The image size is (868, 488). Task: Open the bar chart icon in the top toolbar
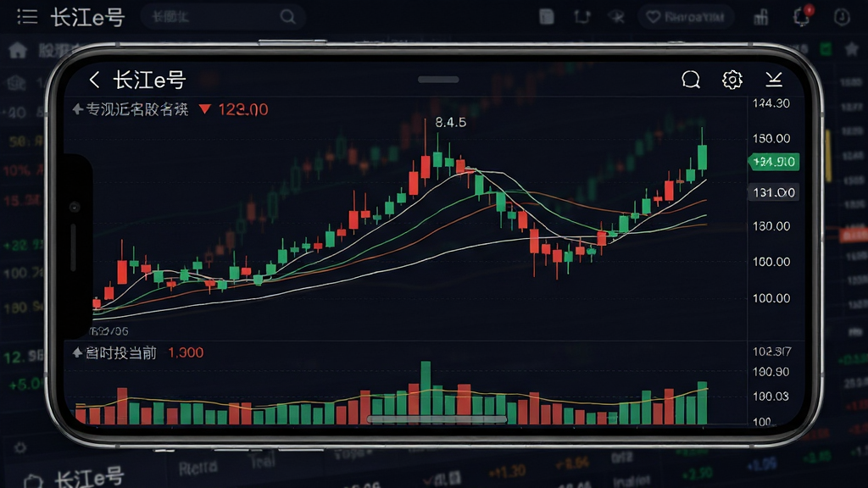click(761, 17)
